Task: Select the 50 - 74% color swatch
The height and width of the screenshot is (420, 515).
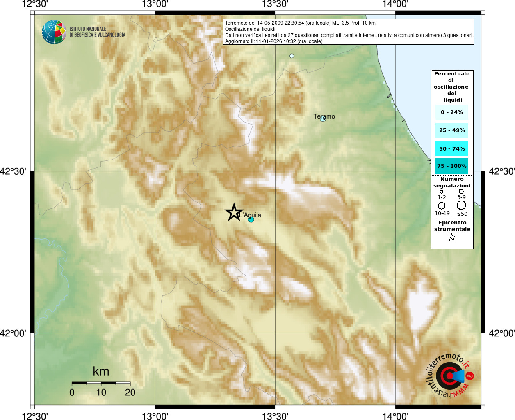Action: (x=452, y=149)
